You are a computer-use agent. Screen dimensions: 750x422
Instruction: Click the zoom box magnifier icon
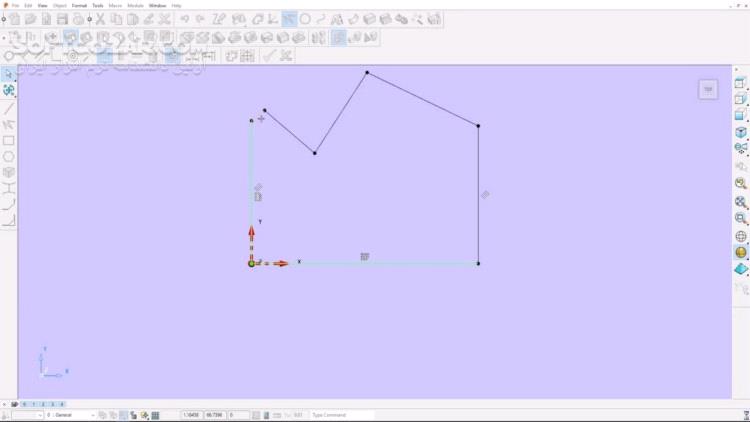(x=740, y=219)
